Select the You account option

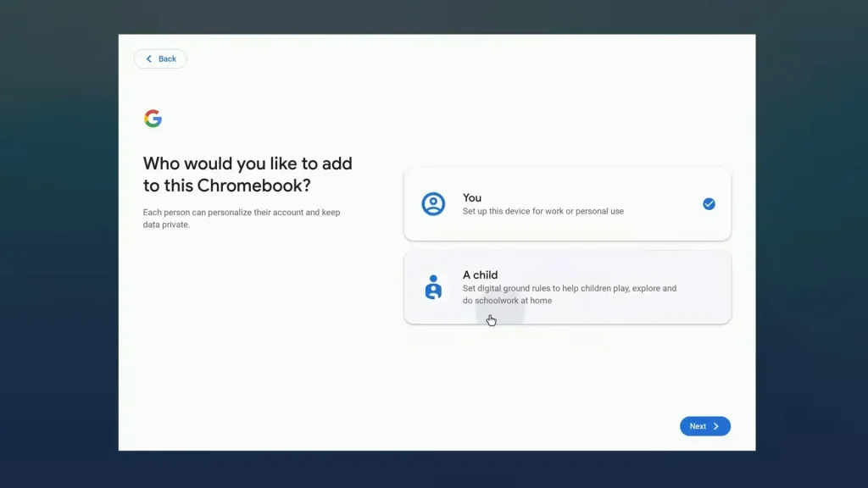click(566, 203)
